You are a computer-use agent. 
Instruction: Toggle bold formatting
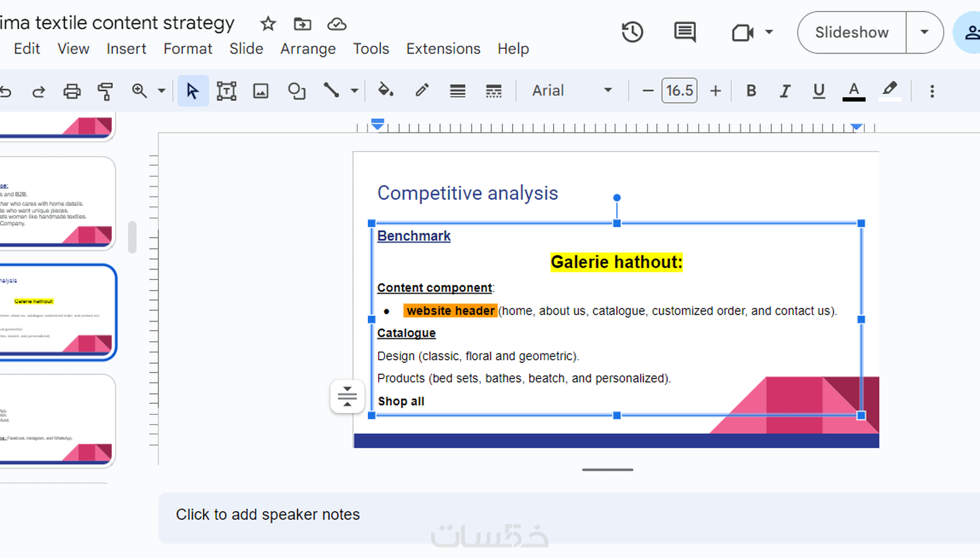(751, 91)
